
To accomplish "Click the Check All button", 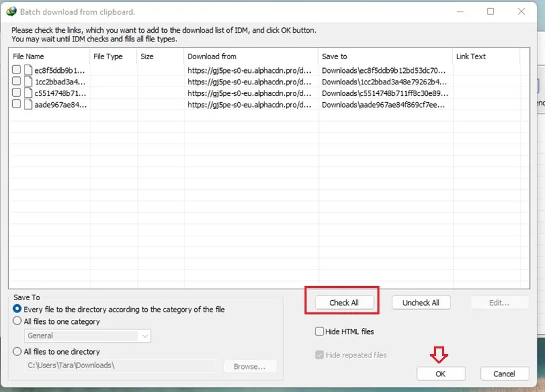I will point(344,302).
